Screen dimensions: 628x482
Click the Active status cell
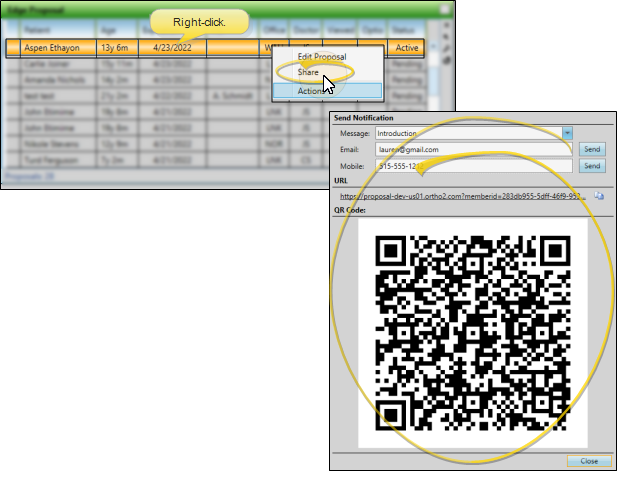(405, 47)
